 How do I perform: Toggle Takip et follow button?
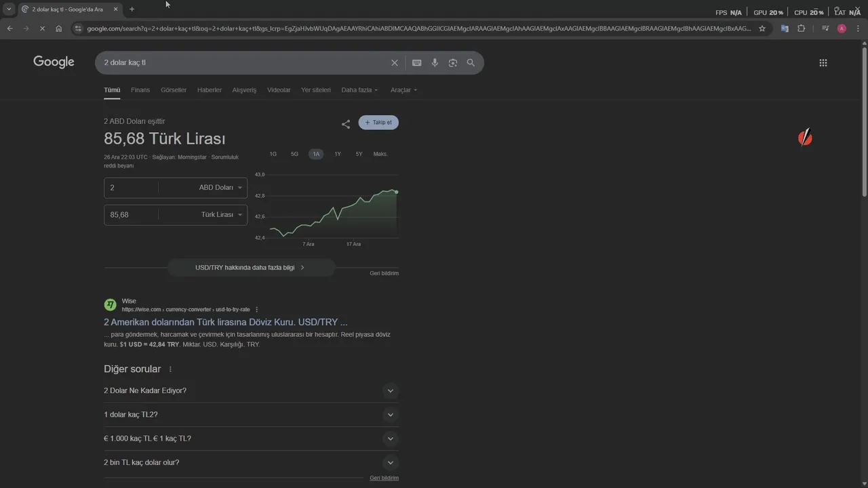(x=378, y=123)
